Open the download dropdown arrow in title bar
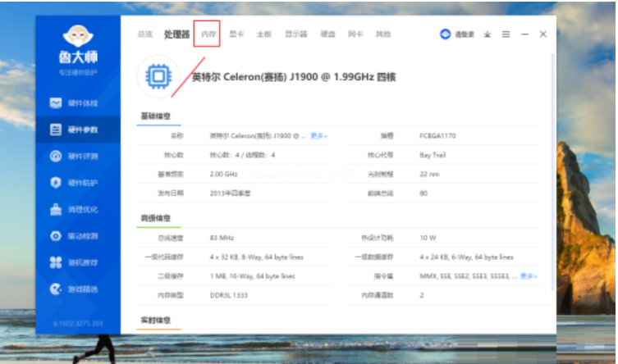 pyautogui.click(x=487, y=34)
